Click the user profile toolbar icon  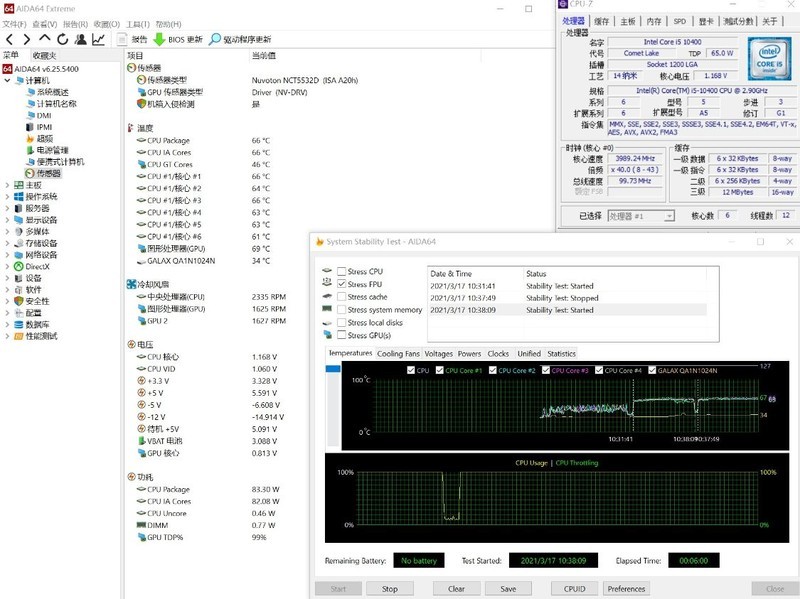click(x=80, y=39)
